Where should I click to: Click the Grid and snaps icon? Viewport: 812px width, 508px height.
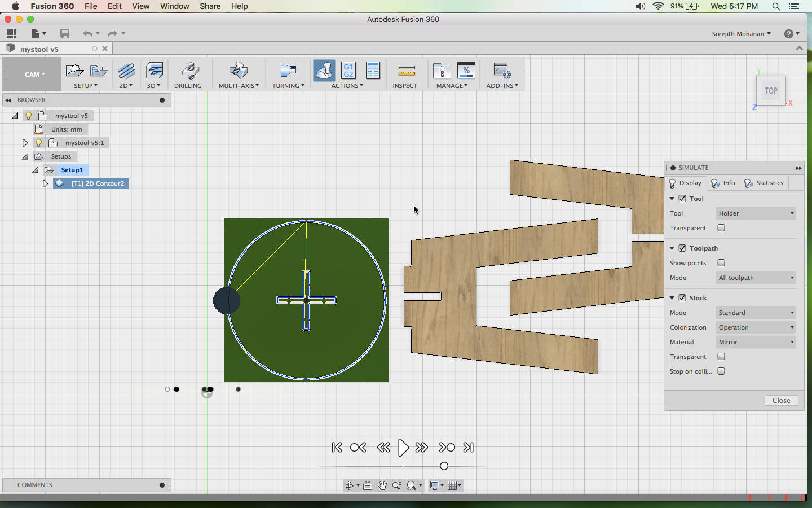[x=452, y=485]
